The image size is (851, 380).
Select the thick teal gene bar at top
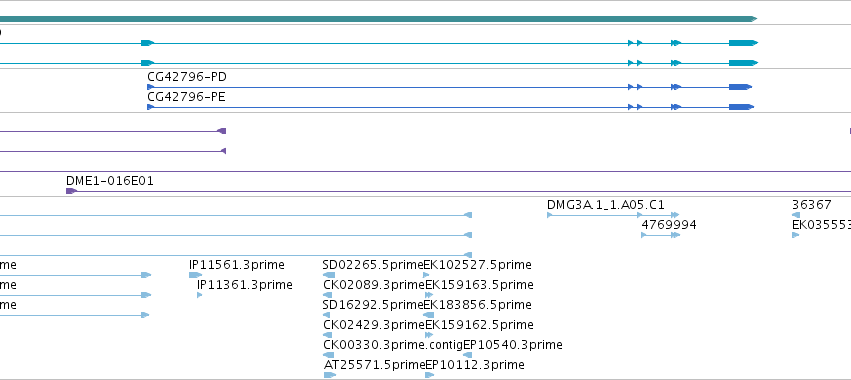click(378, 19)
